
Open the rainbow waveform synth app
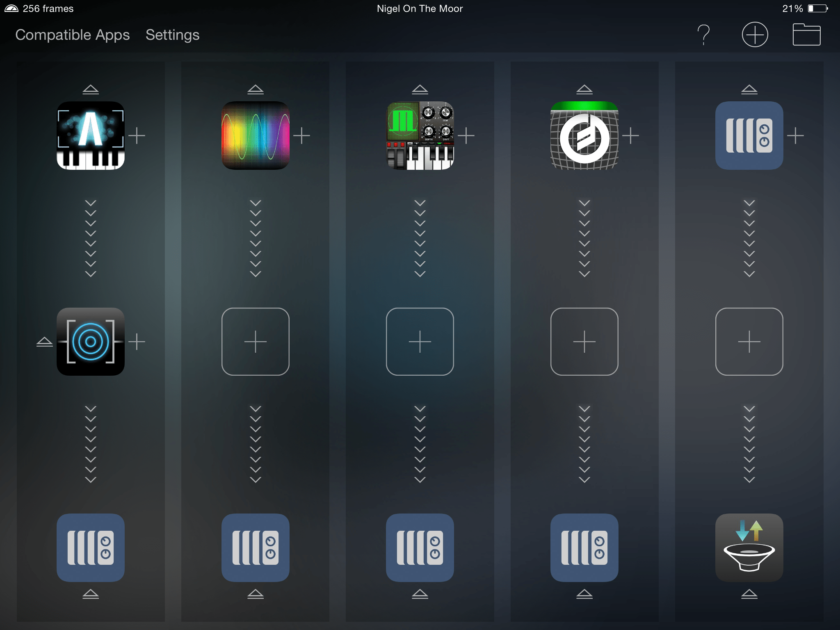255,135
